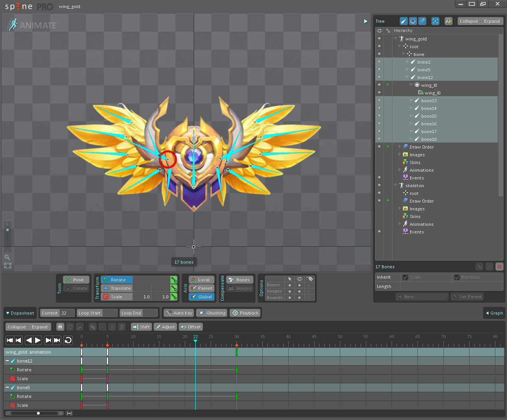Select Local axis mode

[x=201, y=280]
